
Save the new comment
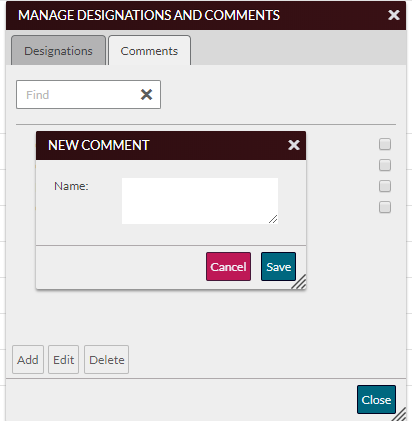[278, 267]
